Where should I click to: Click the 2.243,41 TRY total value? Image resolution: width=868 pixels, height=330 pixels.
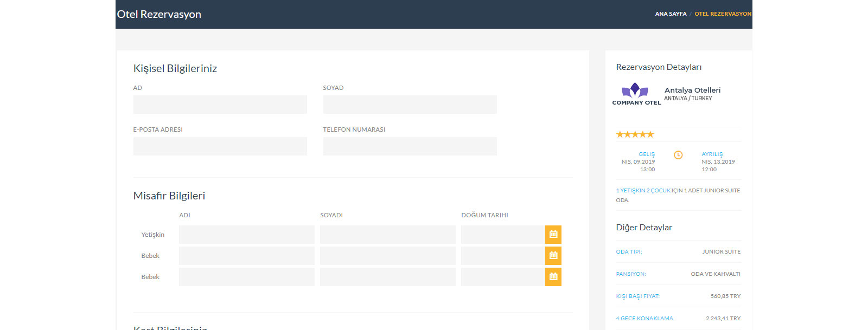click(x=723, y=319)
